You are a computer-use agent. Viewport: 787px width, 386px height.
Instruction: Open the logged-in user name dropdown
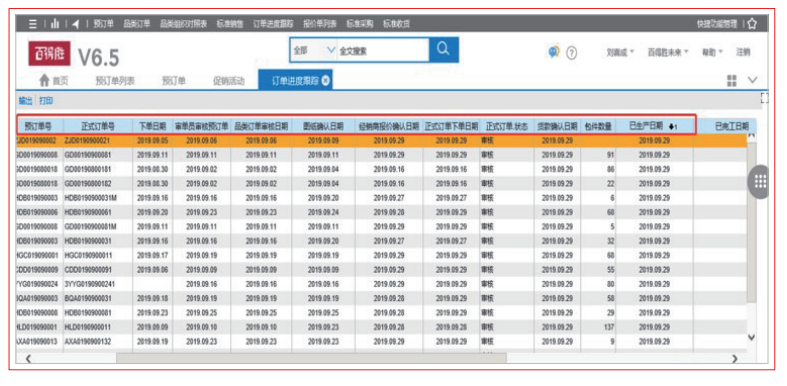[620, 52]
